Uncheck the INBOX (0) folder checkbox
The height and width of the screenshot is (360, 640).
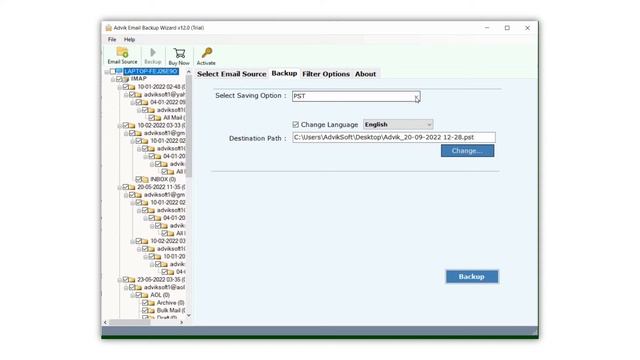(139, 179)
